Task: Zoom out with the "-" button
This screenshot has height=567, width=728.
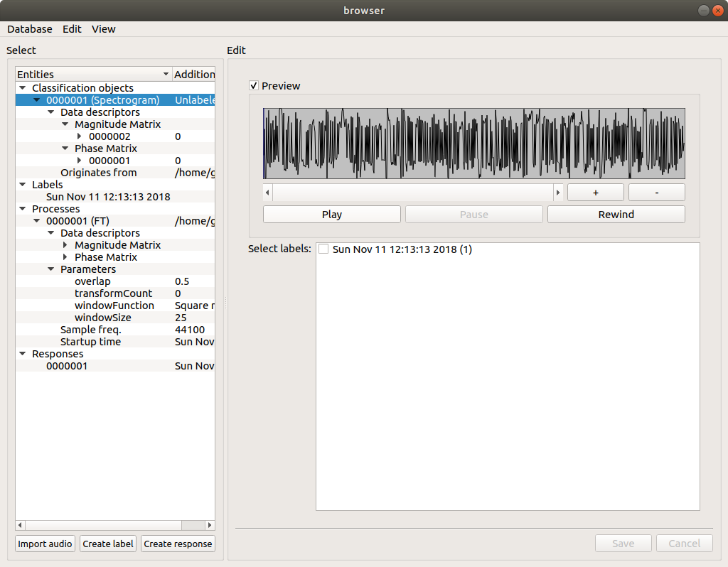Action: (x=656, y=192)
